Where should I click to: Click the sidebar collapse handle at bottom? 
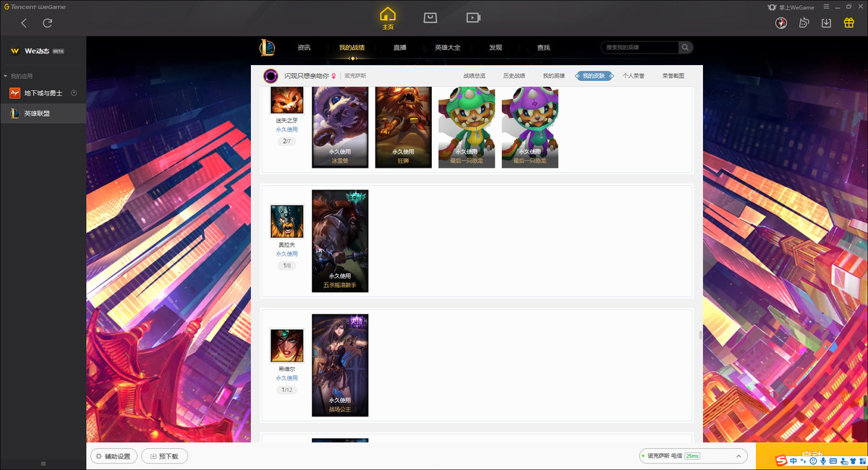click(43, 463)
